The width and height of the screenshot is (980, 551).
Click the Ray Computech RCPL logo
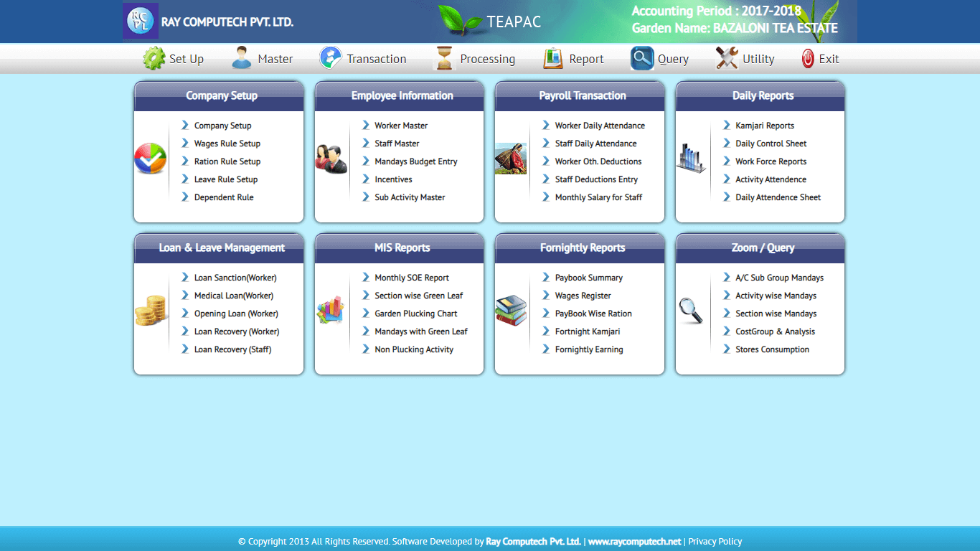[x=141, y=21]
